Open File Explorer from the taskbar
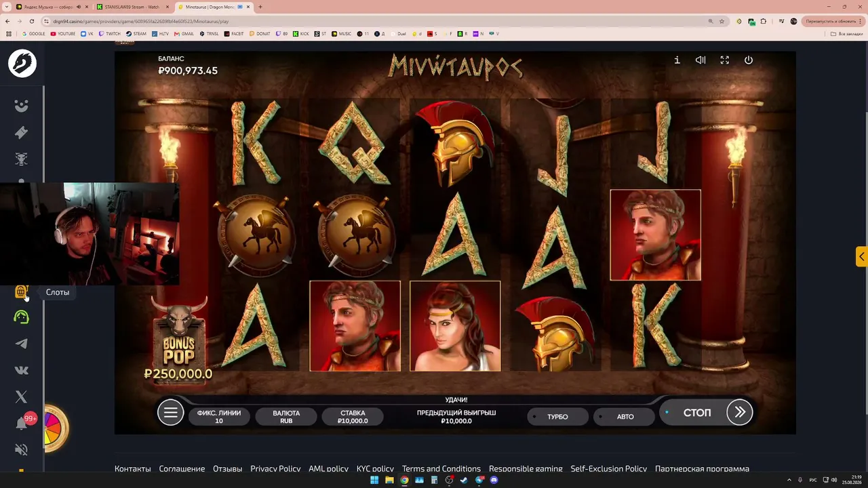The height and width of the screenshot is (488, 868). 389,480
